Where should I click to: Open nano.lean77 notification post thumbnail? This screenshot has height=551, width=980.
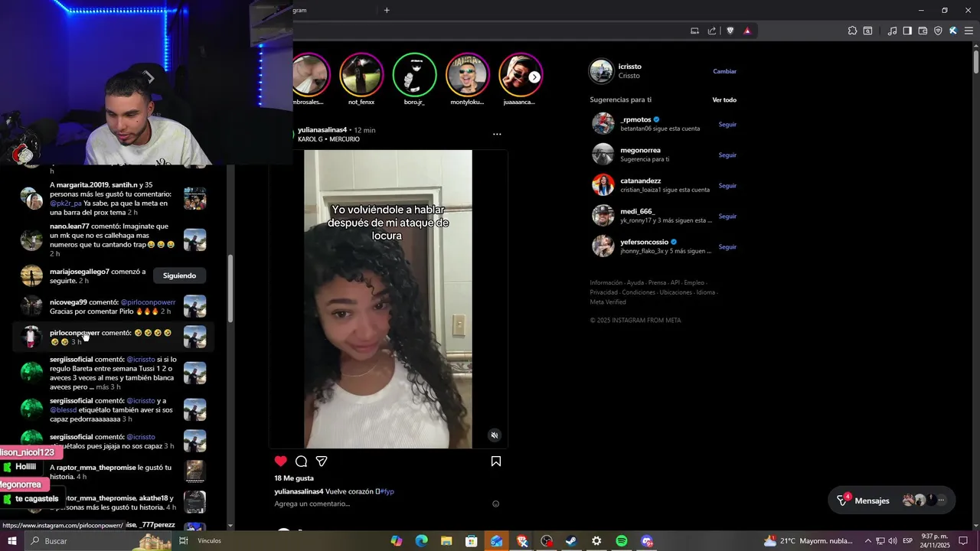coord(194,240)
